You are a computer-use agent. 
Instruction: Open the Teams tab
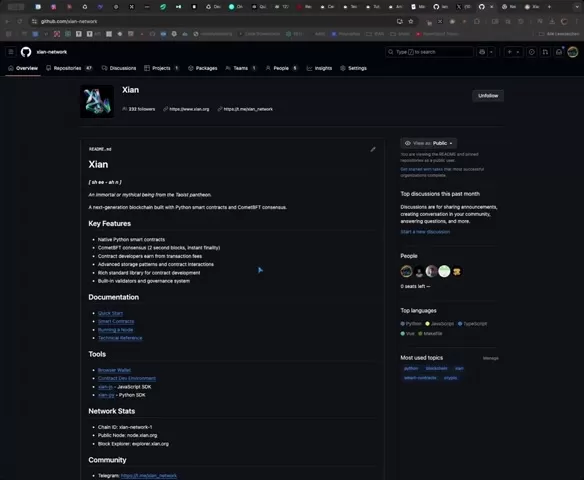241,68
